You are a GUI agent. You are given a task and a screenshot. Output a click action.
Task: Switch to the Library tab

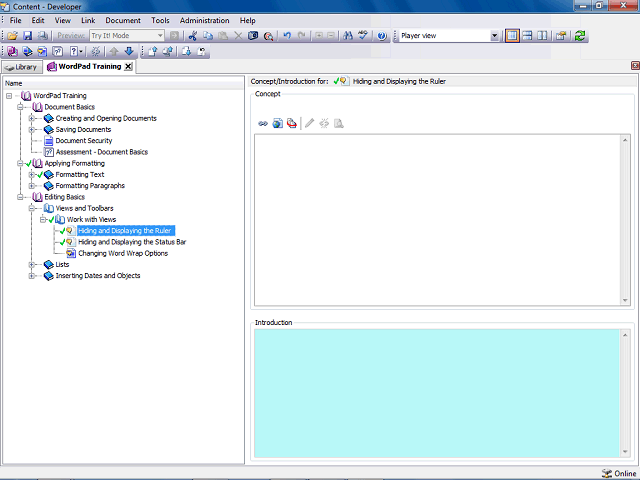click(x=22, y=67)
